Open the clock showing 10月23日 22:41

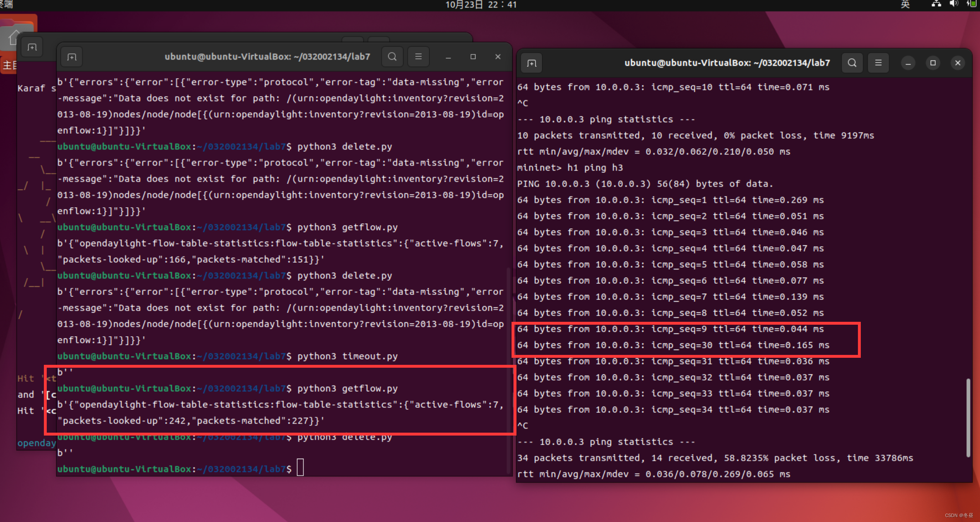481,5
